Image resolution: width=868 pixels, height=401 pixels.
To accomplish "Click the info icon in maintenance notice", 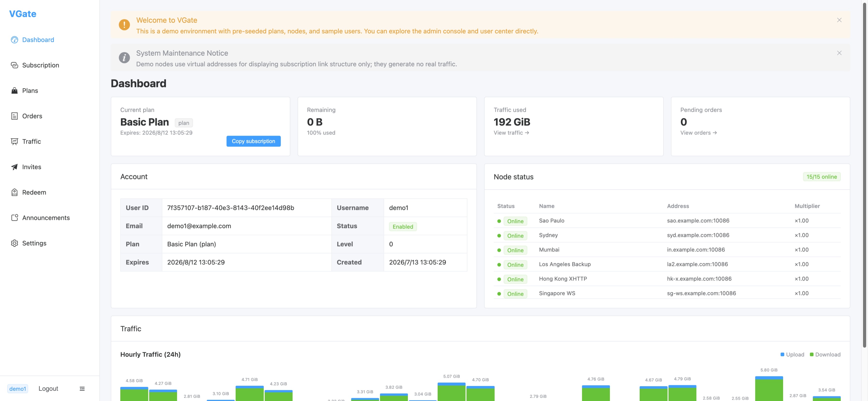I will pos(124,58).
